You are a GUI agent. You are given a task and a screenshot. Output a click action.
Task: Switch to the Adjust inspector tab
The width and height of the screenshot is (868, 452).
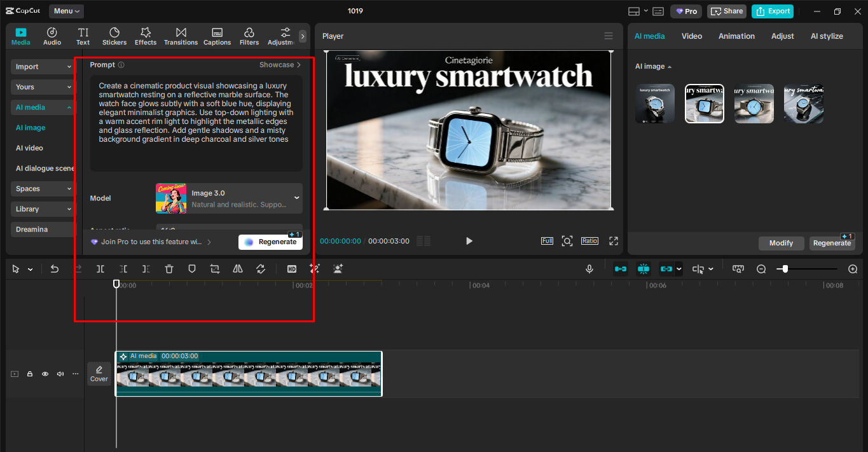coord(783,36)
